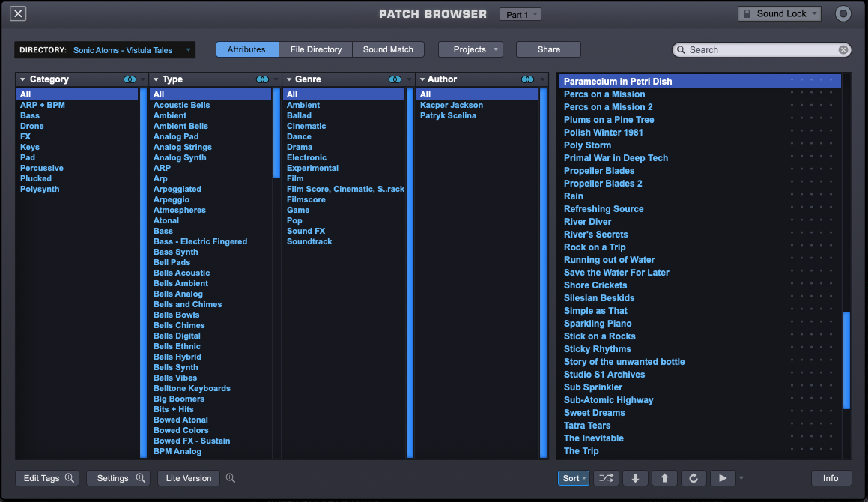The height and width of the screenshot is (502, 868).
Task: Switch to the Sound Match tab
Action: (388, 49)
